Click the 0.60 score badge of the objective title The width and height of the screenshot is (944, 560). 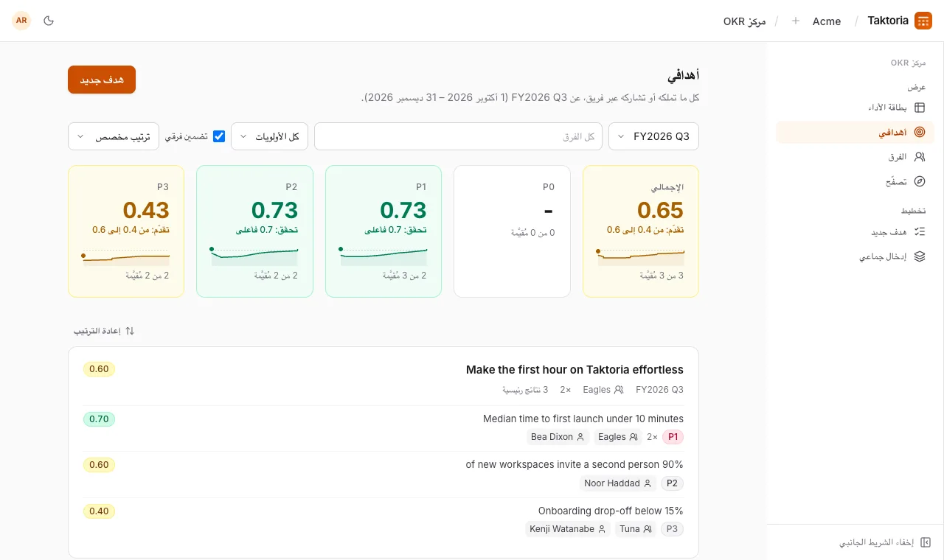click(99, 369)
